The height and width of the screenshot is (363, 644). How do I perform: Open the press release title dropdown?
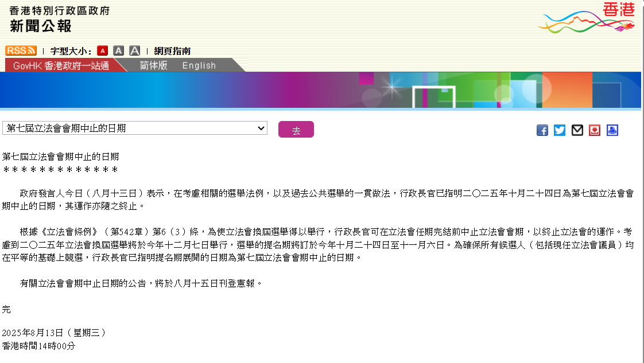[135, 128]
